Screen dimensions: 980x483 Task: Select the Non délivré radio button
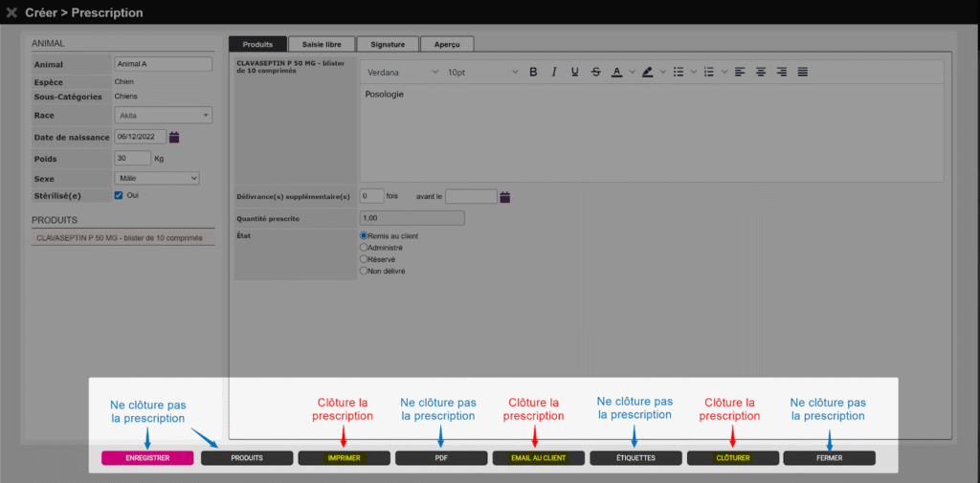coord(364,271)
